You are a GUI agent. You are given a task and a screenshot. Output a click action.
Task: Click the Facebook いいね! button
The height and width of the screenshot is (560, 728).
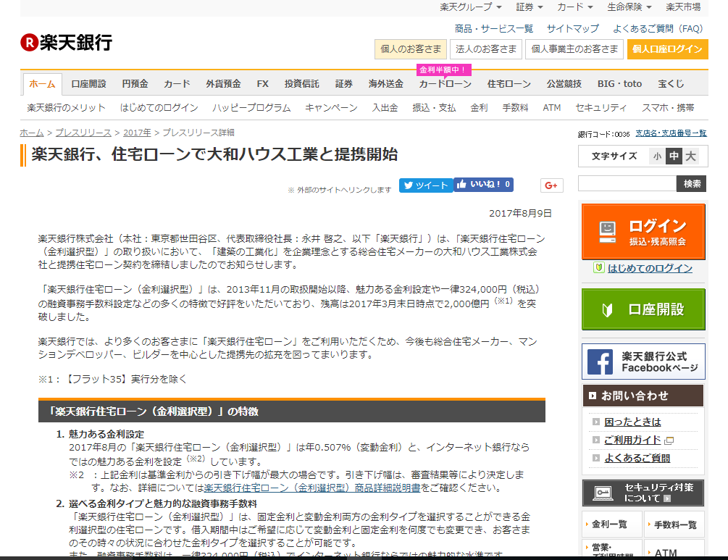pos(483,184)
